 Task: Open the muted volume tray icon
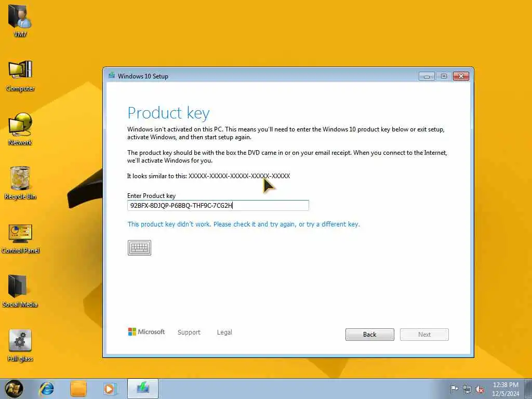tap(480, 389)
